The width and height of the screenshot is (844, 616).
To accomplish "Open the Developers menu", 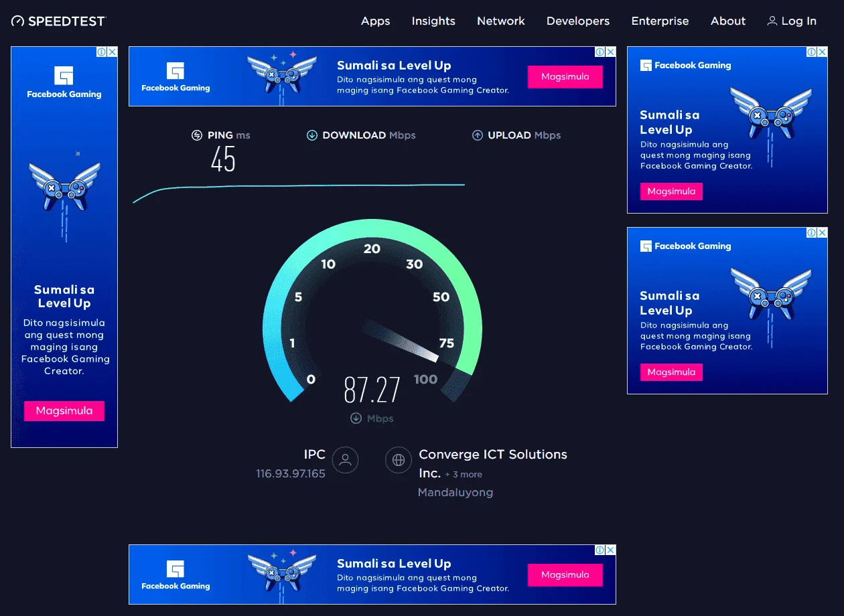I will click(x=578, y=21).
